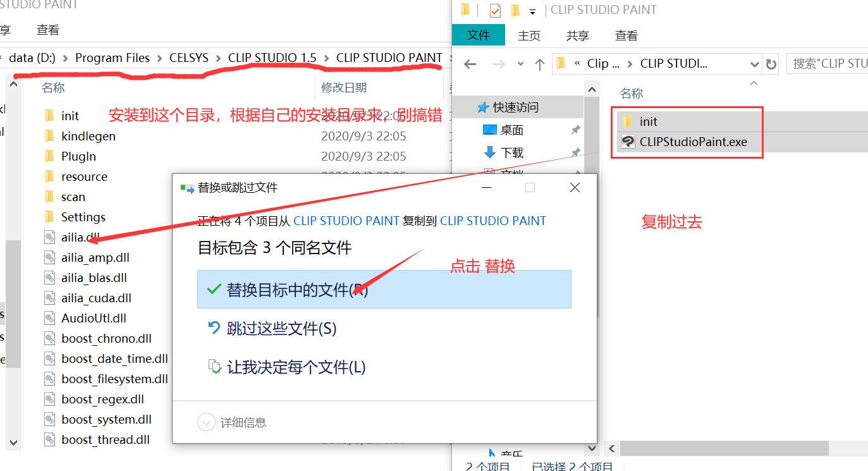This screenshot has height=471, width=868.
Task: Expand the 详细信息 details chevron in dialog
Action: (x=207, y=422)
